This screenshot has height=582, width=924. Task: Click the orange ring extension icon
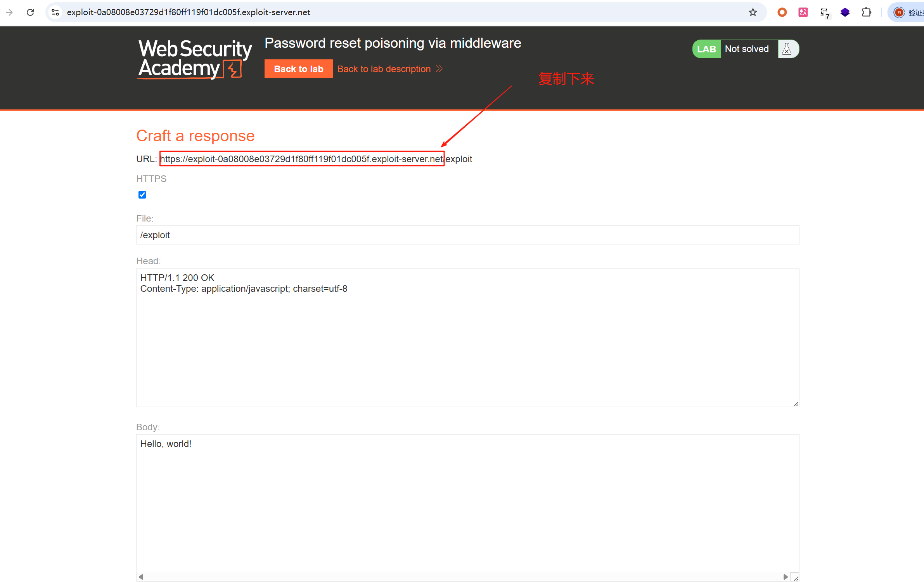(x=782, y=12)
